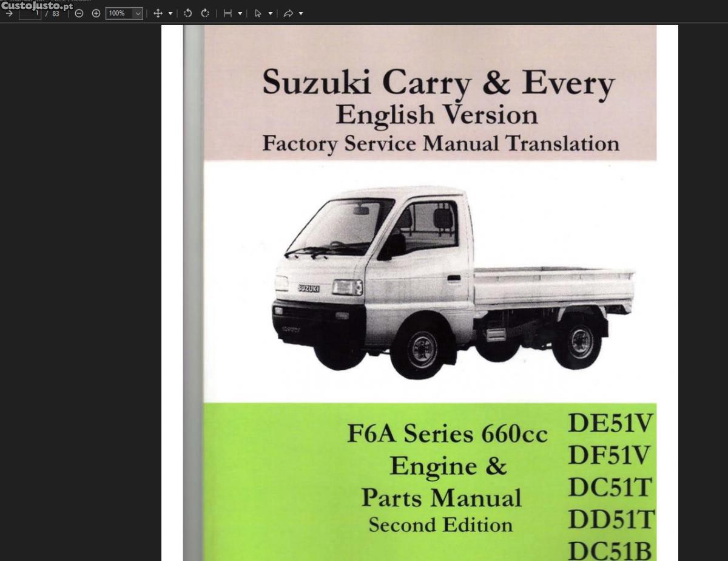Image resolution: width=728 pixels, height=561 pixels.
Task: Click the next page arrow
Action: (x=9, y=13)
